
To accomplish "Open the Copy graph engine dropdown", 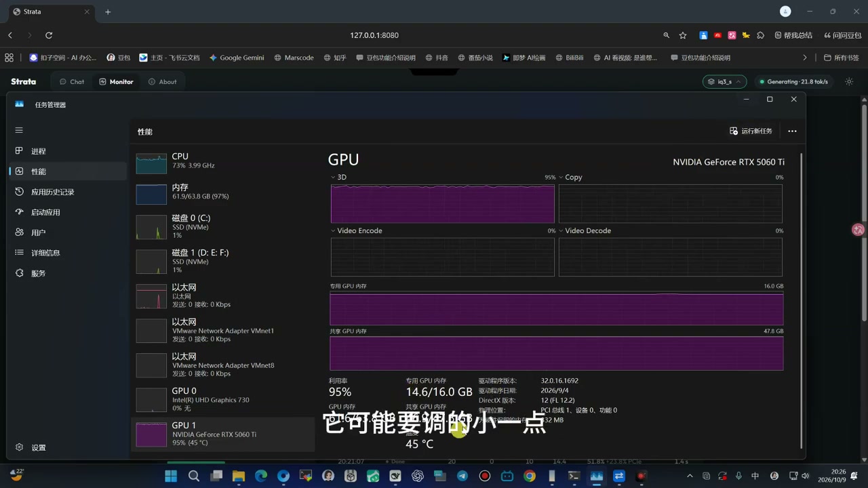I will (x=570, y=177).
